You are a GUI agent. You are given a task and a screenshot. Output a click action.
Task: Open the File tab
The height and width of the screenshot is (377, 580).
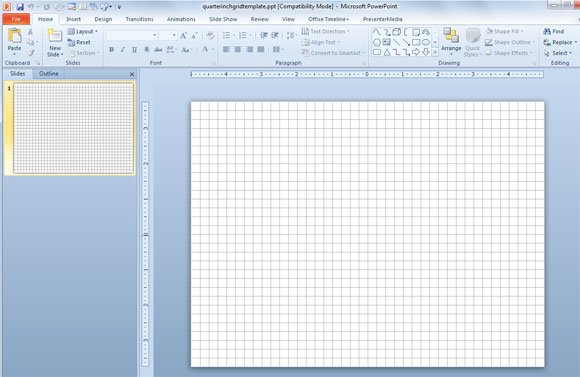tap(16, 19)
